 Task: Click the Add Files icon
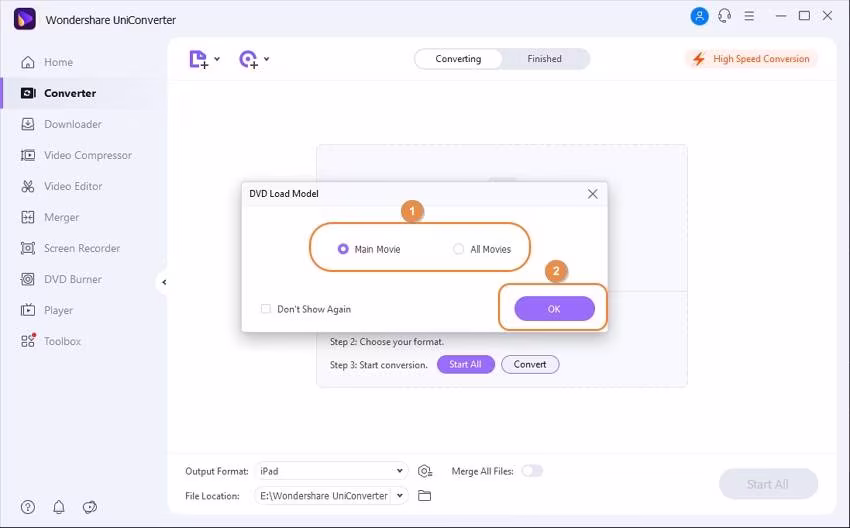[198, 59]
